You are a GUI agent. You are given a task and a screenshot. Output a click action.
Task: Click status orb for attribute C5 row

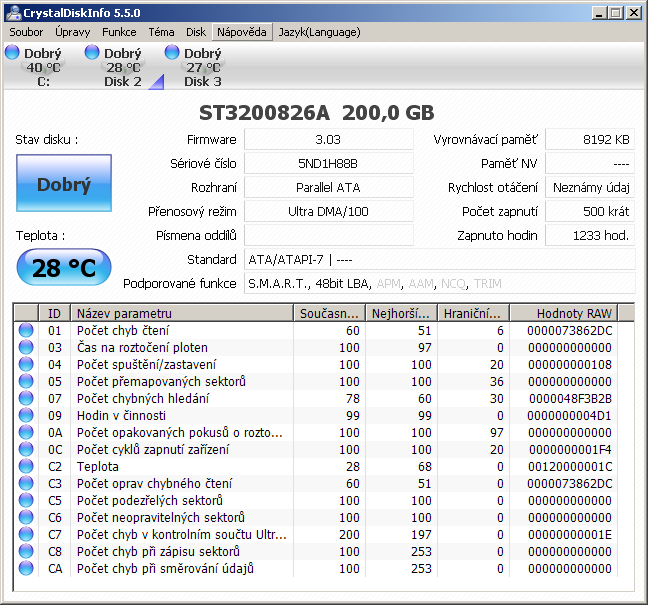(26, 500)
